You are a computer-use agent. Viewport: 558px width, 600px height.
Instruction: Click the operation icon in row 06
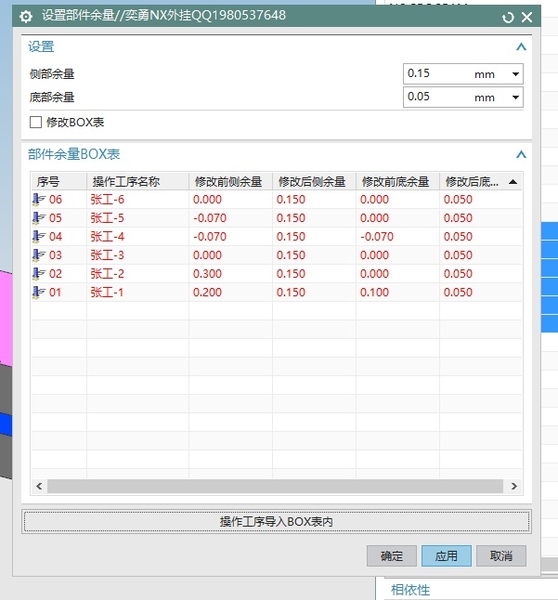click(38, 199)
